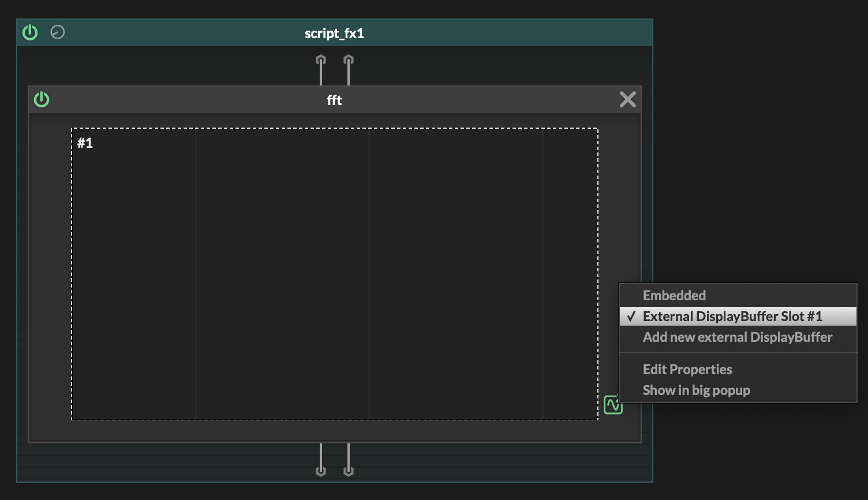The height and width of the screenshot is (500, 868).
Task: Click the #1 slot label in the display
Action: click(x=85, y=143)
